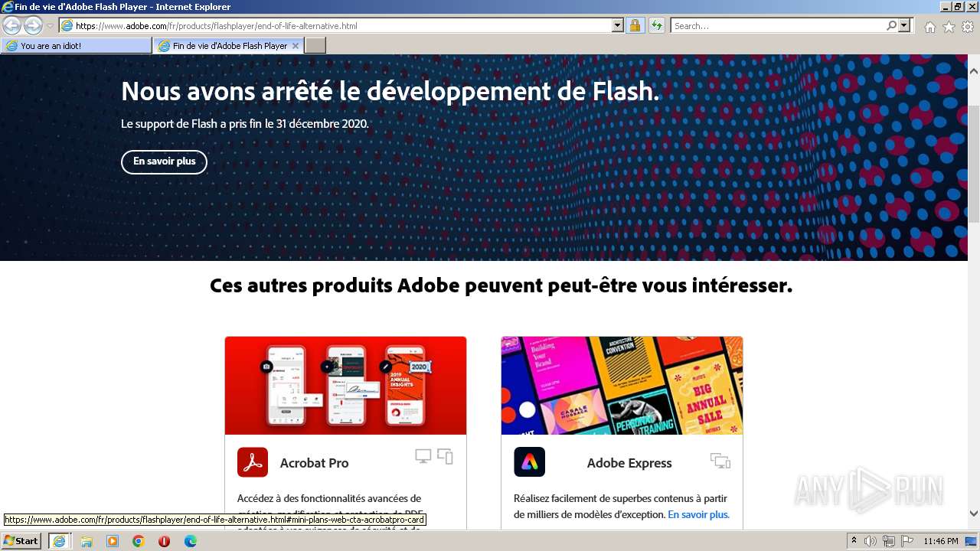This screenshot has height=551, width=980.
Task: Show hidden system tray icons arrow
Action: tap(854, 541)
